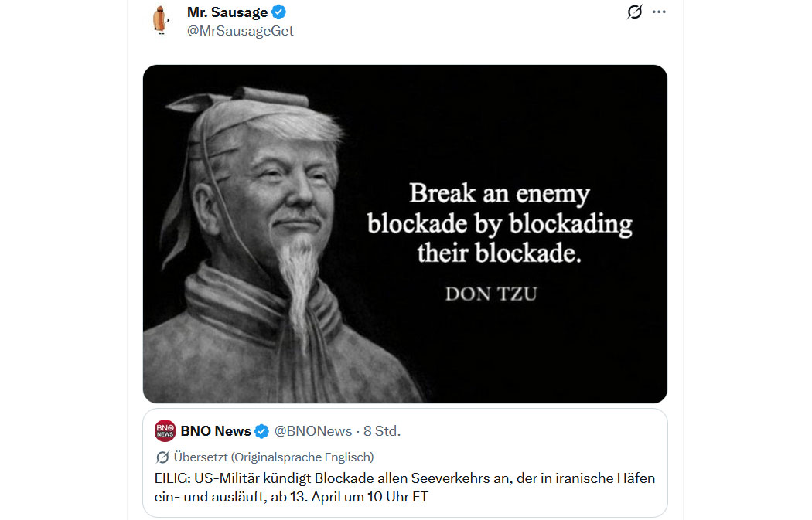Click second line of BNO News tweet text
Viewport: 812px width, 520px height.
pyautogui.click(x=291, y=497)
